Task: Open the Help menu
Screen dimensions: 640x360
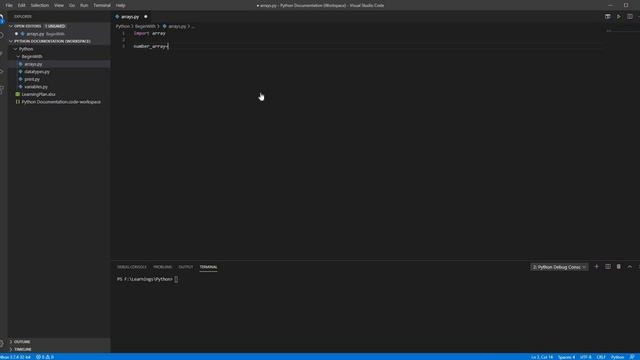Action: point(120,5)
